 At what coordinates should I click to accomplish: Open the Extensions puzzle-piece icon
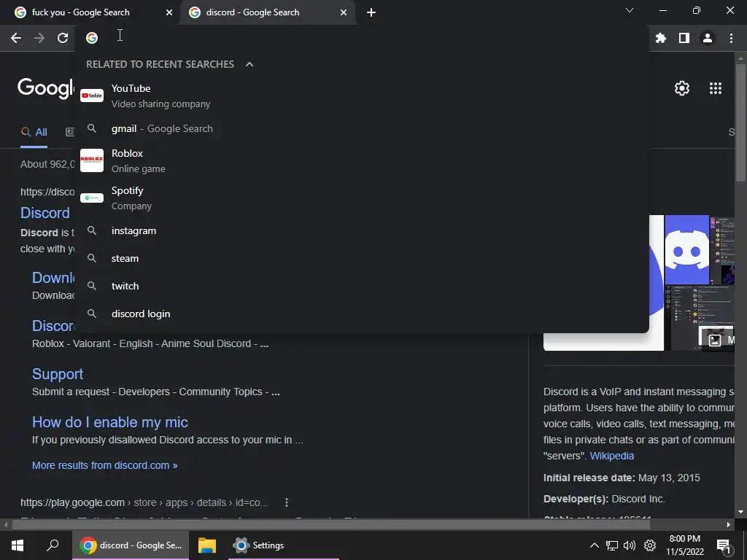coord(660,38)
